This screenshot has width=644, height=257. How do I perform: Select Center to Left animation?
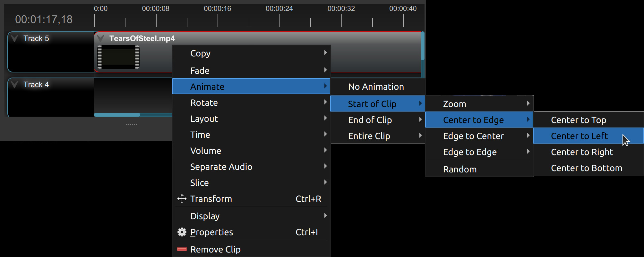click(x=579, y=136)
